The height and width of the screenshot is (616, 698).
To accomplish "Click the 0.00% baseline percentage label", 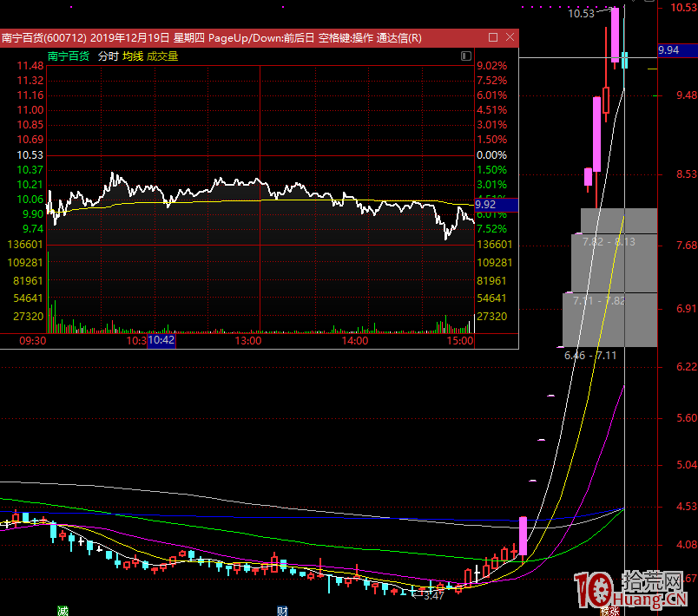I will pyautogui.click(x=492, y=154).
